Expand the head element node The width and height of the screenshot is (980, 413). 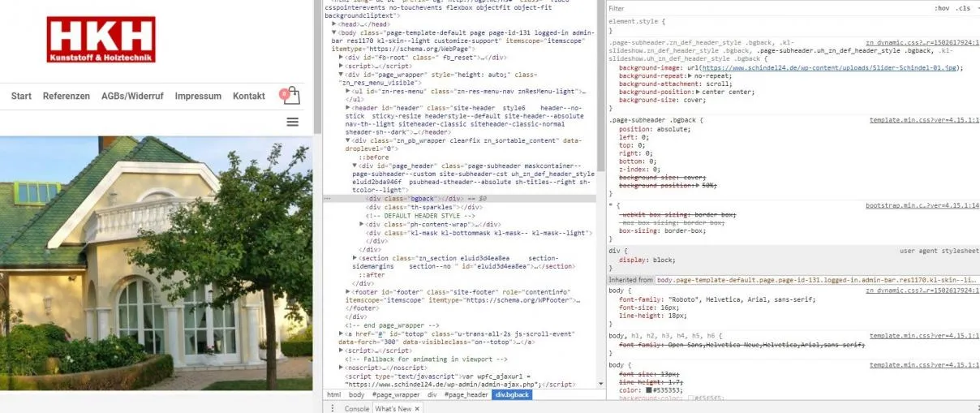334,25
